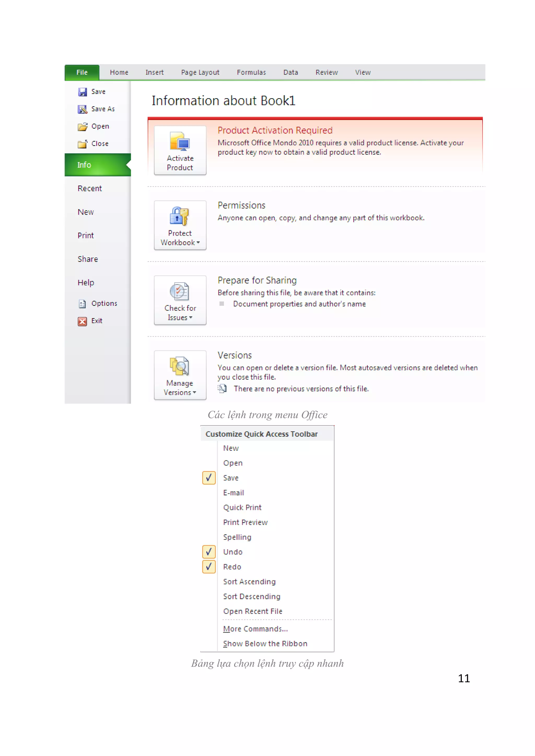This screenshot has height=756, width=535.
Task: Open the Check for Issues dropdown
Action: click(x=180, y=300)
